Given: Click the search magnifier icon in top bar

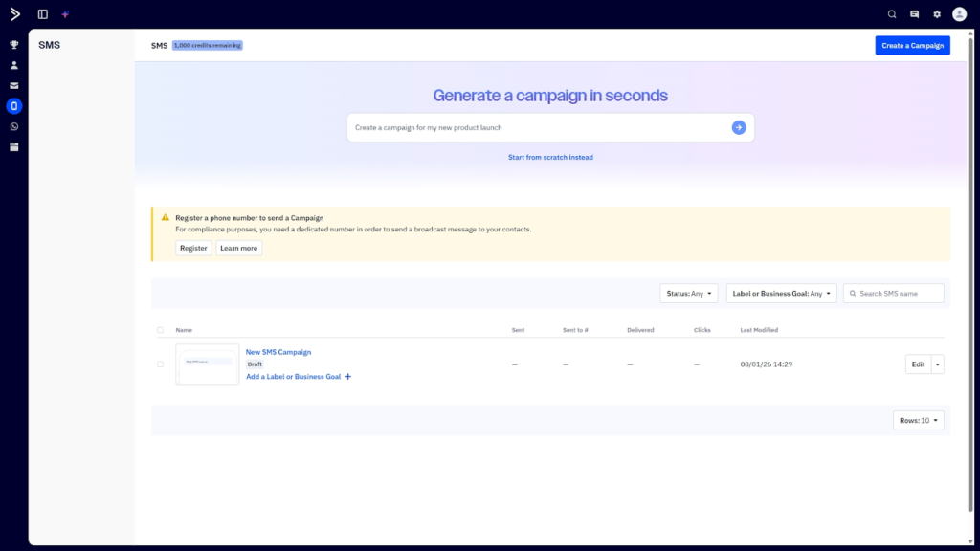Looking at the screenshot, I should pos(892,14).
